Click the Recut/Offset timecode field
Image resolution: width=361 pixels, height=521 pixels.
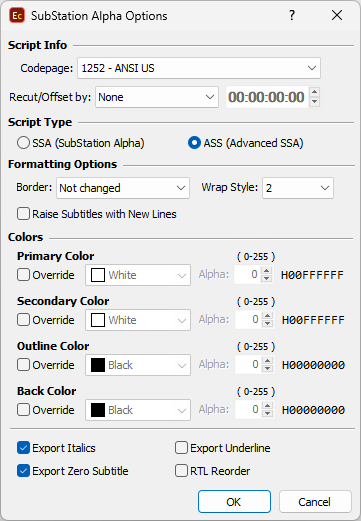(266, 97)
